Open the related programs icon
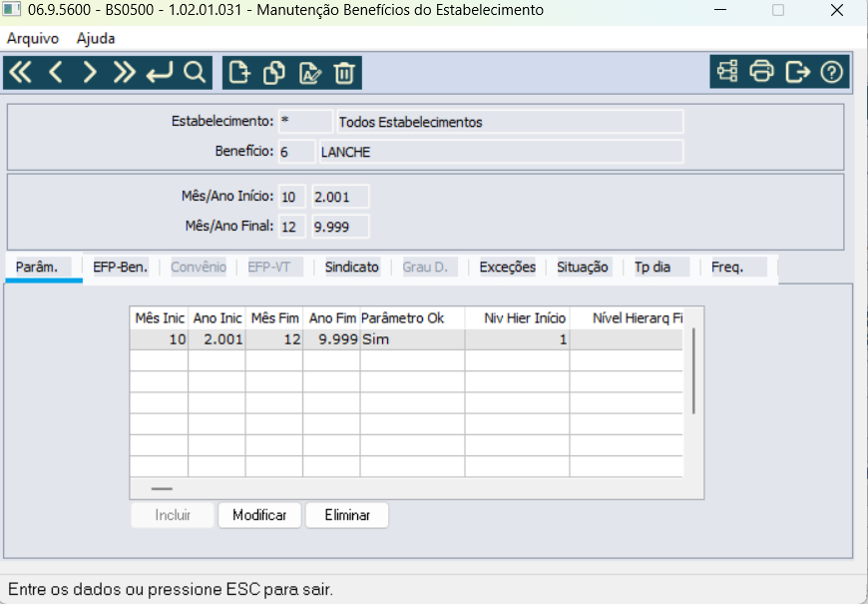 726,71
